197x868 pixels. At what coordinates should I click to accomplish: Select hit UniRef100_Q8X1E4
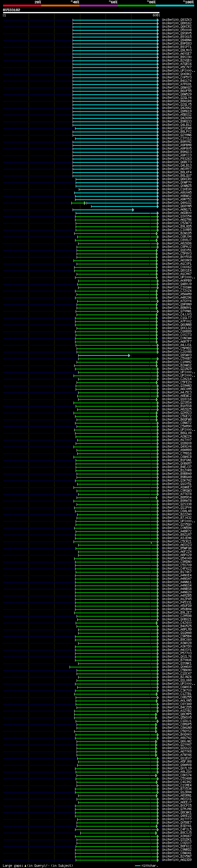coord(176,271)
